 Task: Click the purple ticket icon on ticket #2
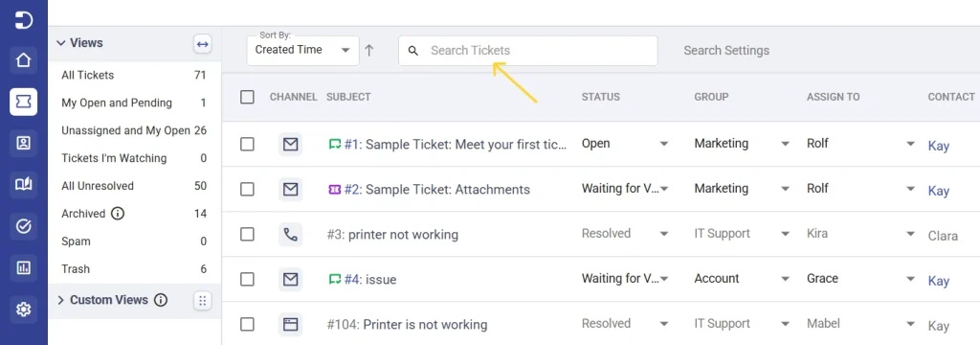pyautogui.click(x=334, y=190)
